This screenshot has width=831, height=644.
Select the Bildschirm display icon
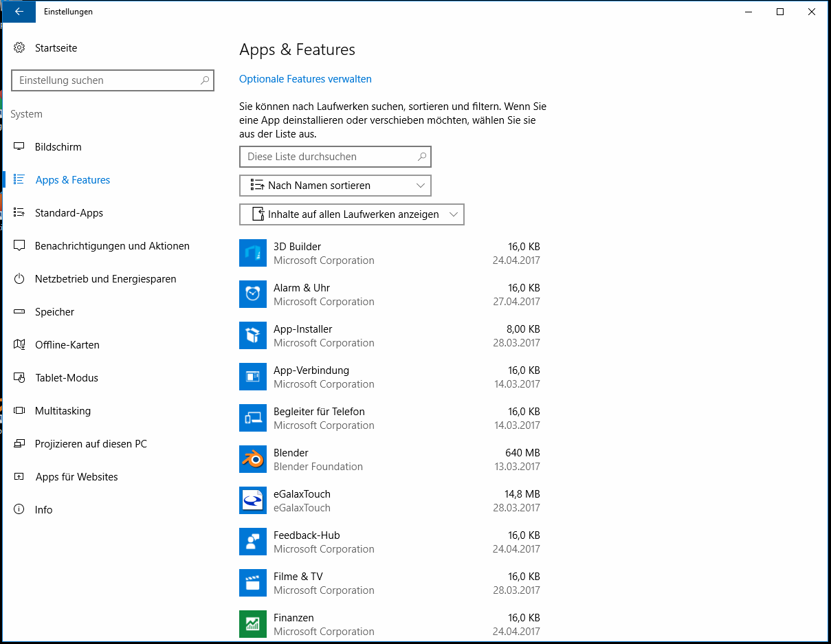coord(20,146)
